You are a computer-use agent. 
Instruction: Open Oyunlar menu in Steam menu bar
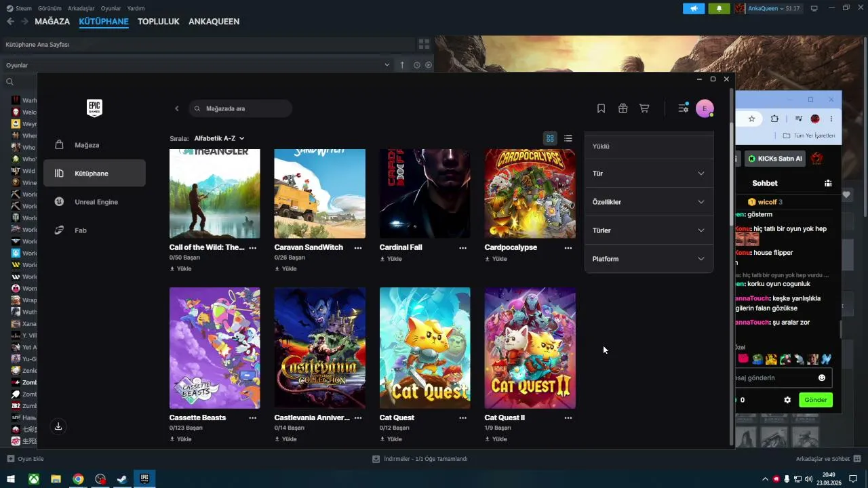[111, 9]
